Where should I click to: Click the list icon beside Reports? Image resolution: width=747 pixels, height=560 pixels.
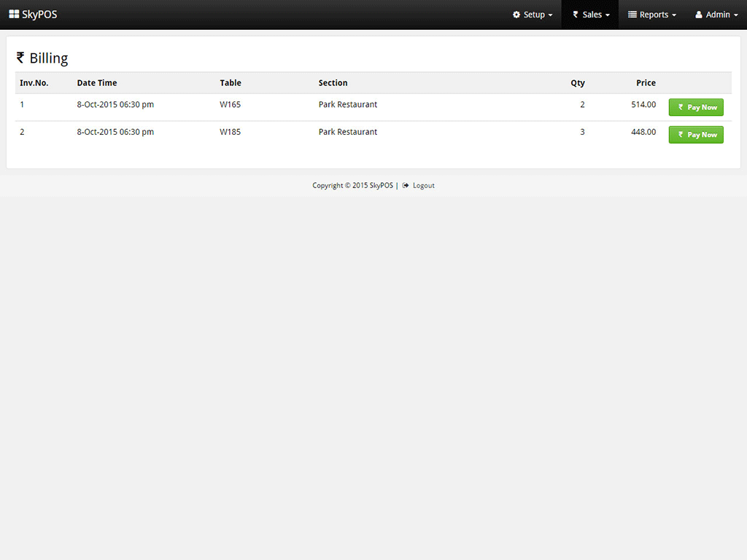632,15
